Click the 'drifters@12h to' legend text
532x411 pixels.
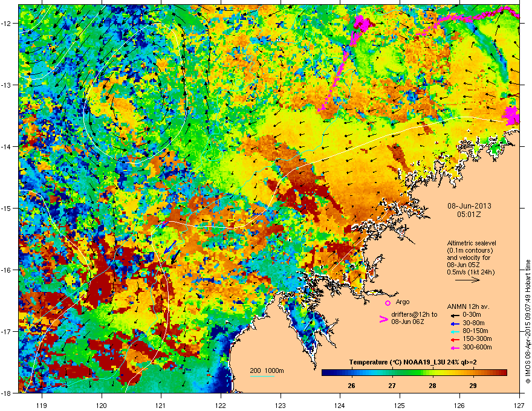[414, 315]
